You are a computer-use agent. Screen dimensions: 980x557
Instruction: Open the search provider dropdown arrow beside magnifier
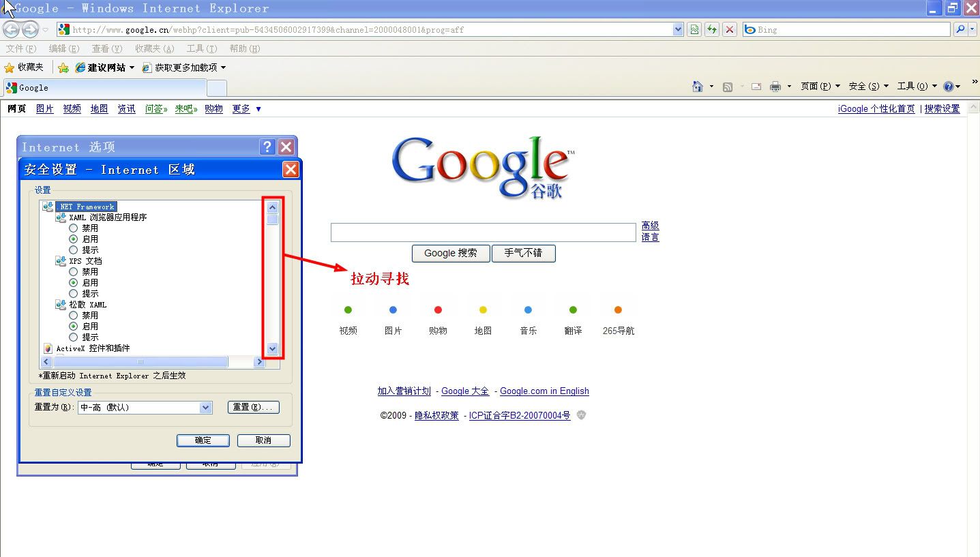(x=973, y=29)
